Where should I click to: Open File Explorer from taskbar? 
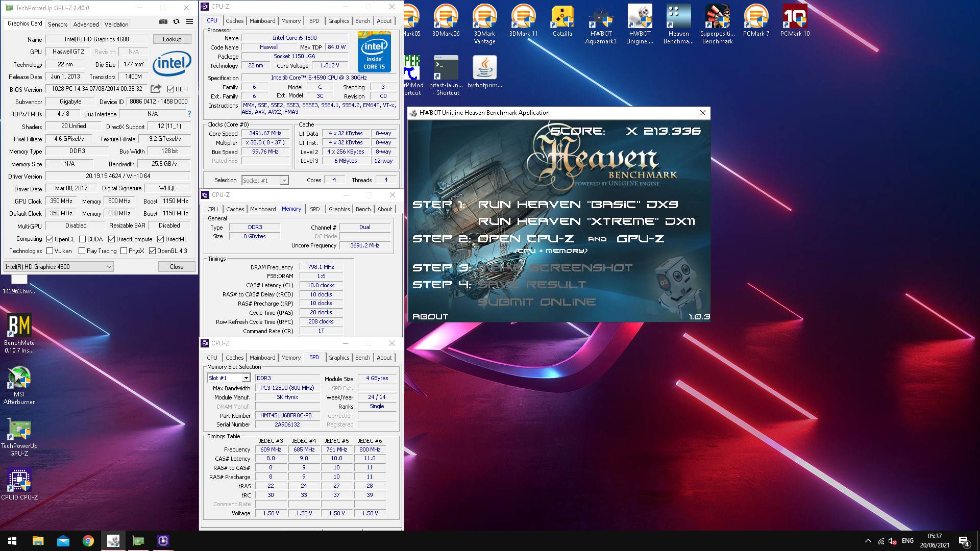[x=38, y=541]
